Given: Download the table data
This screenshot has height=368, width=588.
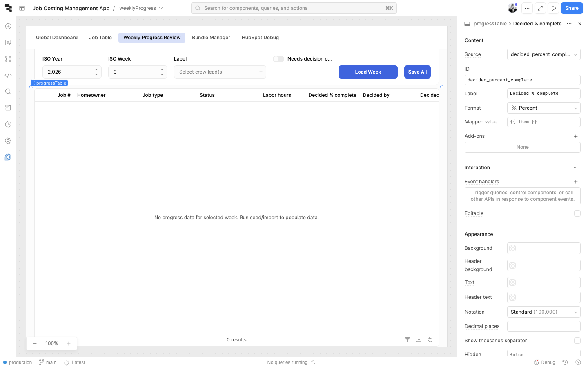Looking at the screenshot, I should 419,340.
